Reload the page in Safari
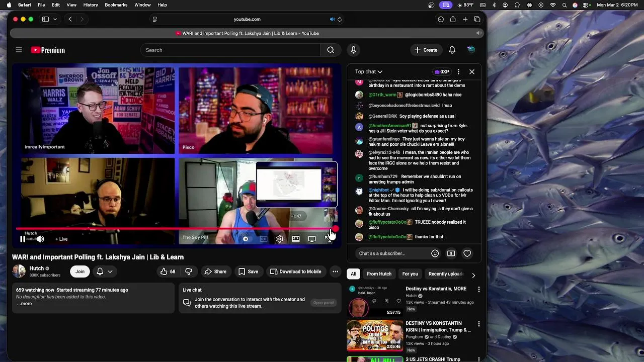This screenshot has width=644, height=362. [x=340, y=19]
